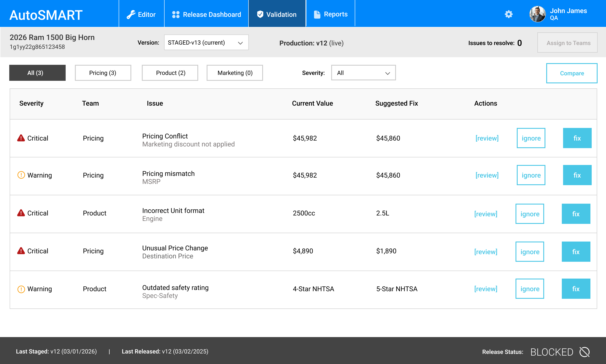Open settings gear icon in header
This screenshot has width=606, height=364.
click(508, 14)
